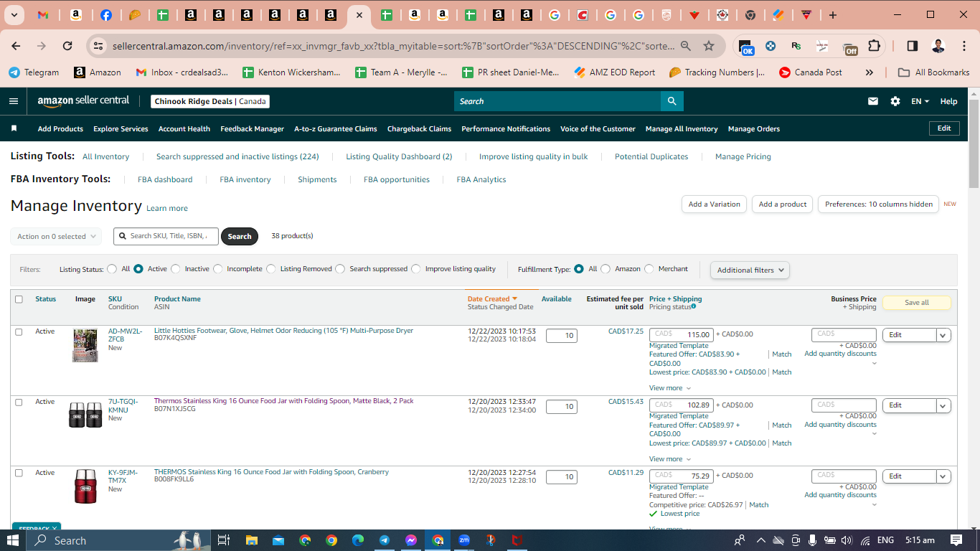
Task: Click the Telegram icon in the Windows taskbar
Action: [x=385, y=540]
